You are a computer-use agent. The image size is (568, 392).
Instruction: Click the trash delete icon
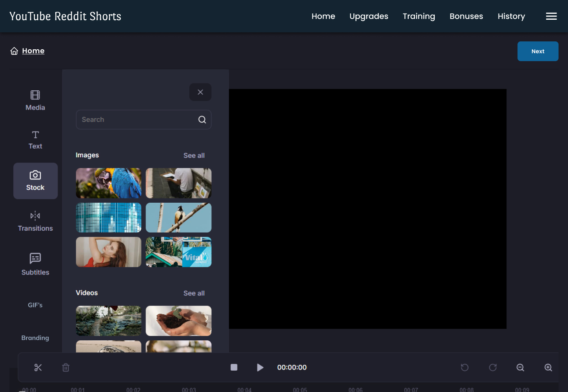tap(66, 368)
